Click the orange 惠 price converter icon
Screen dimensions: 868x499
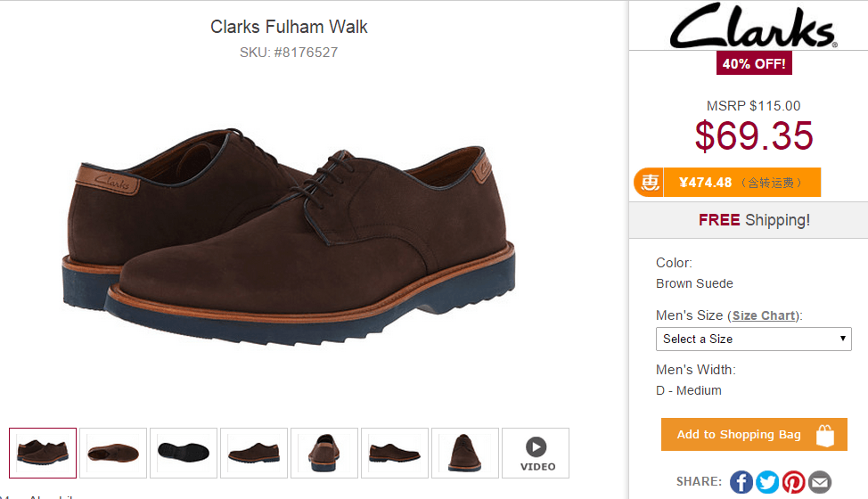pos(650,183)
